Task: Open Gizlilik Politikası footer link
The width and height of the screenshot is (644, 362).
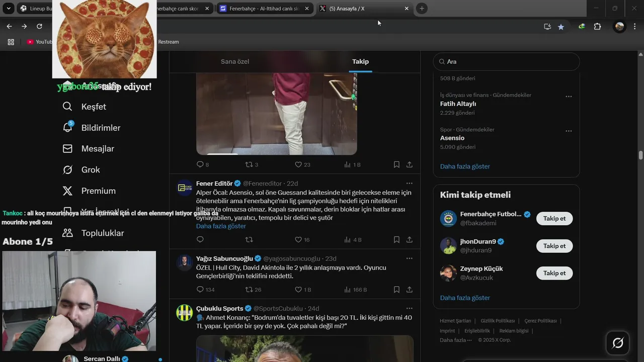Action: [498, 321]
